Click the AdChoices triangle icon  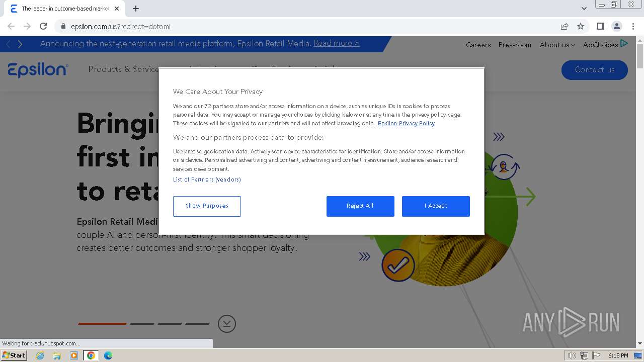(x=624, y=44)
